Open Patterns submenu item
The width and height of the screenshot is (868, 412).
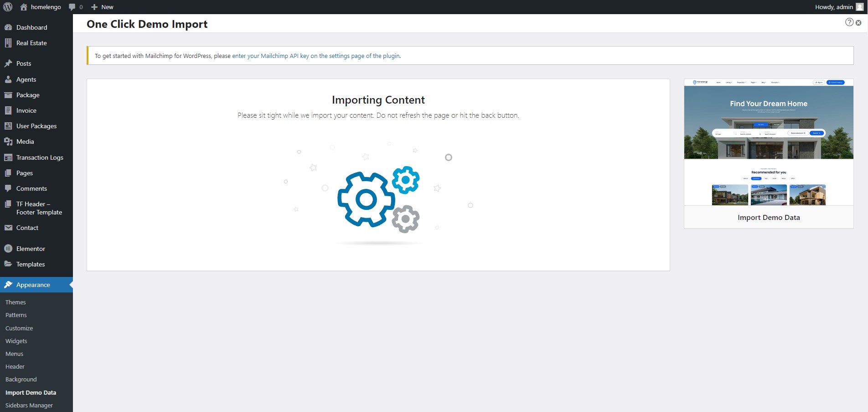(16, 315)
